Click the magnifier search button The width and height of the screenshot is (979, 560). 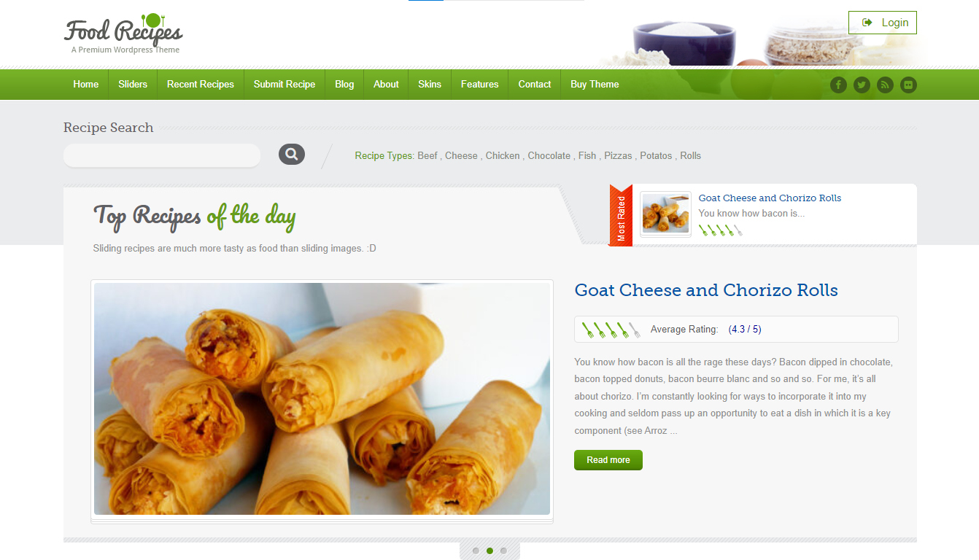(292, 154)
